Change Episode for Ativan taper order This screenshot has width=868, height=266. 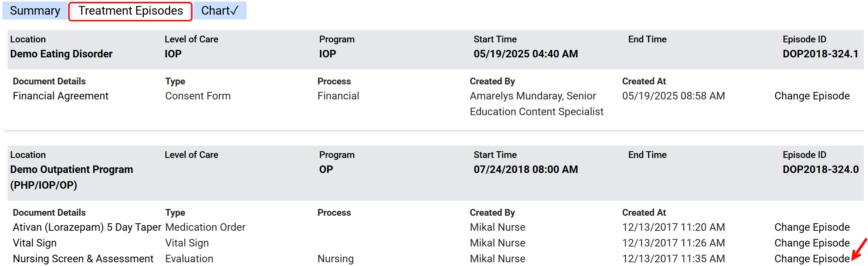[x=811, y=227]
